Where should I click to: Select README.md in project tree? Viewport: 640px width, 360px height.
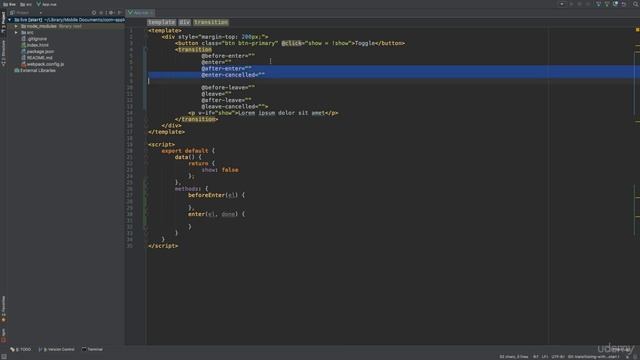coord(36,58)
